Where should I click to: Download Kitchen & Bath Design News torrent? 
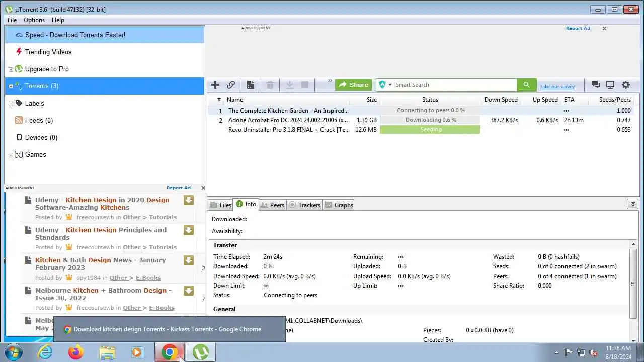tap(189, 260)
